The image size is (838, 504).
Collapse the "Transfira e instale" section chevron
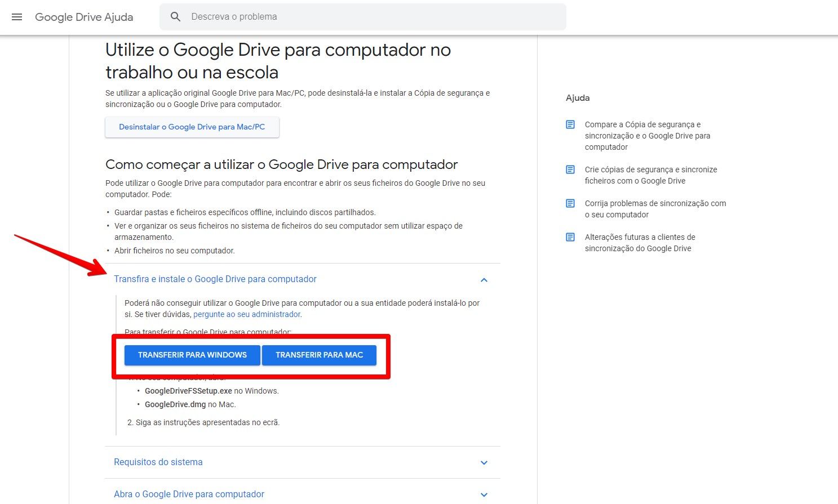(484, 280)
